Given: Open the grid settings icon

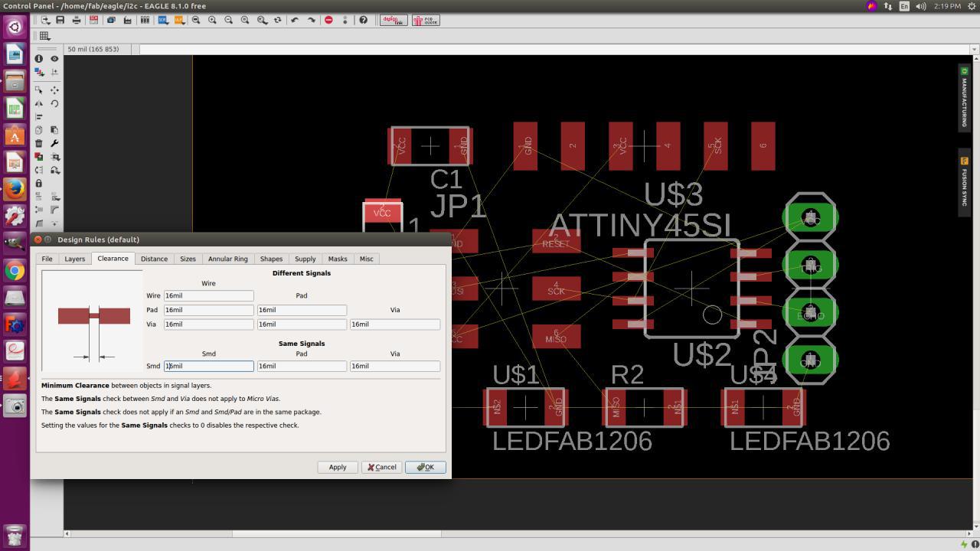Looking at the screenshot, I should 45,36.
